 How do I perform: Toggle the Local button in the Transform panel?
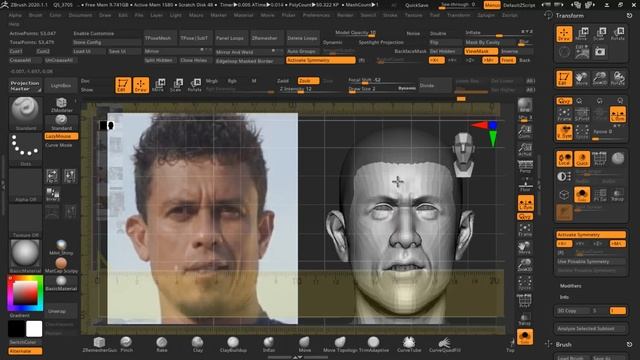point(564,159)
